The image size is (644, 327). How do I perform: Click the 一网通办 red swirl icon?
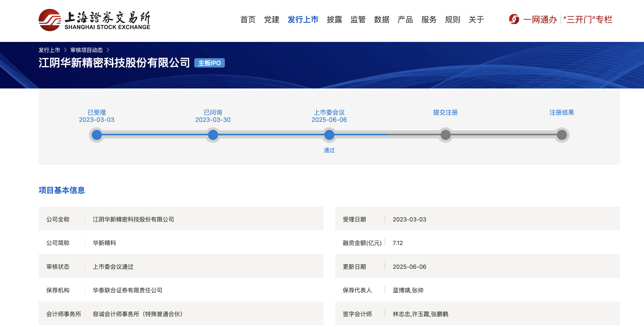click(514, 19)
